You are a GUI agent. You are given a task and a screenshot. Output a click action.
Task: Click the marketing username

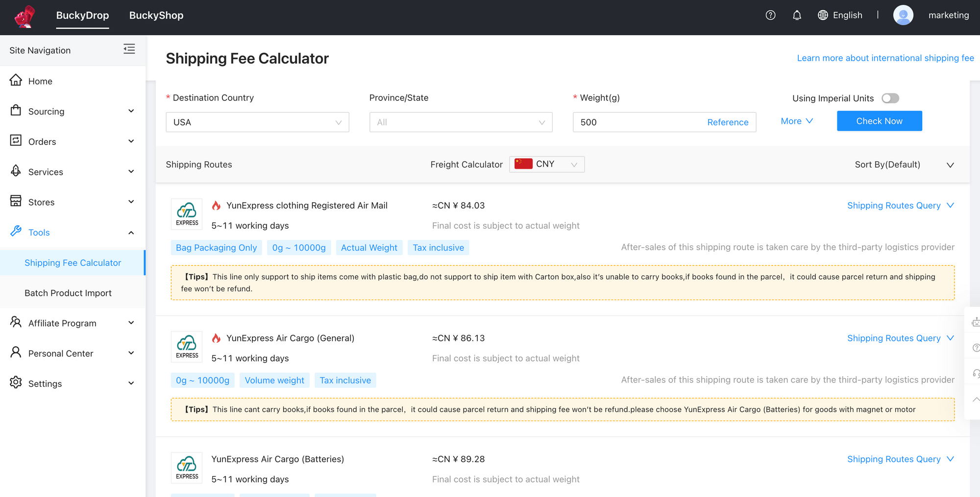pos(948,15)
